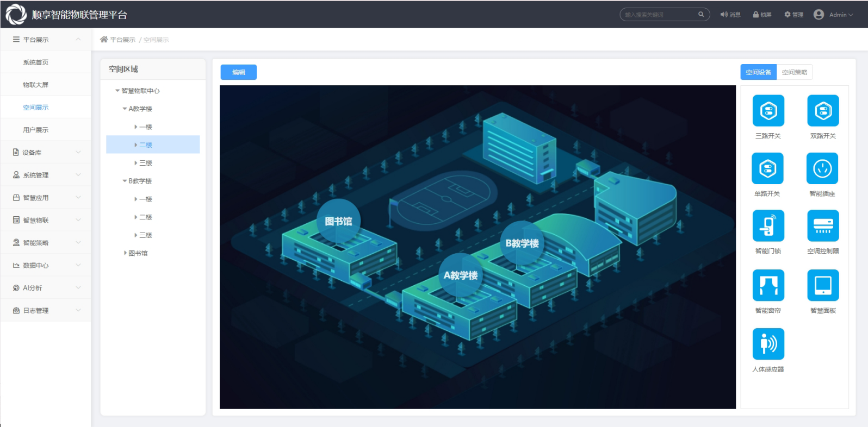Expand the 图书馆 tree node

pos(125,253)
